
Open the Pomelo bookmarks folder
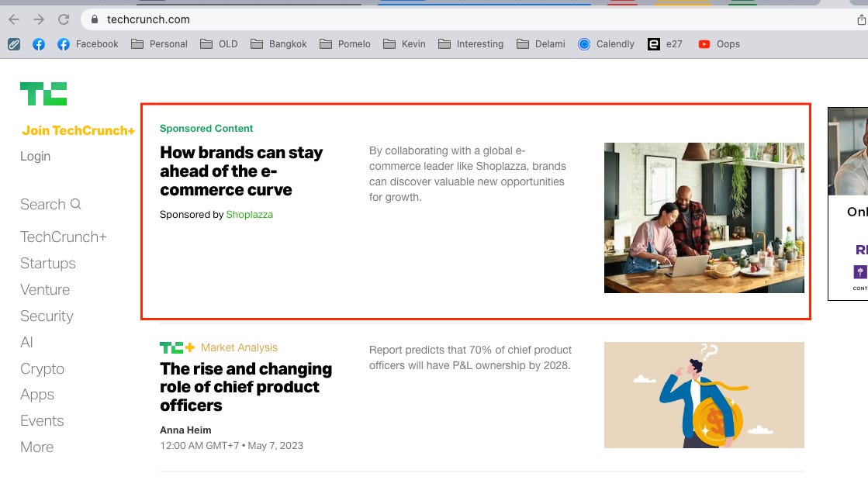tap(345, 44)
